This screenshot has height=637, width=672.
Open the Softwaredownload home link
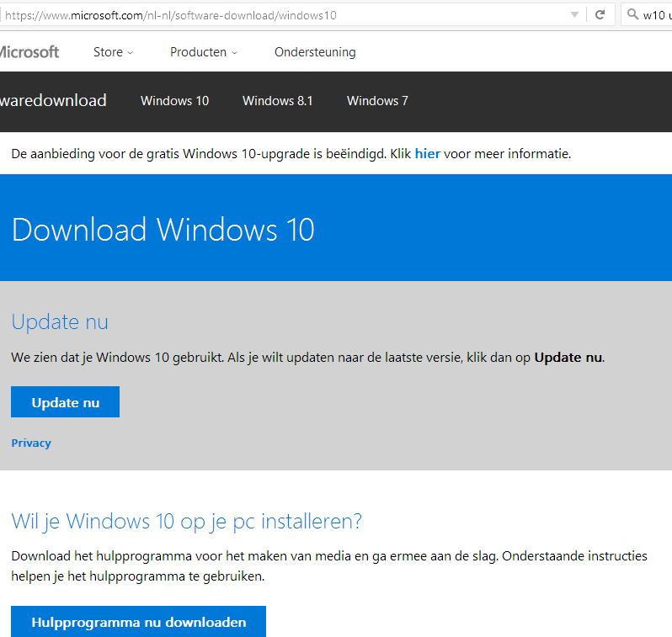[53, 100]
